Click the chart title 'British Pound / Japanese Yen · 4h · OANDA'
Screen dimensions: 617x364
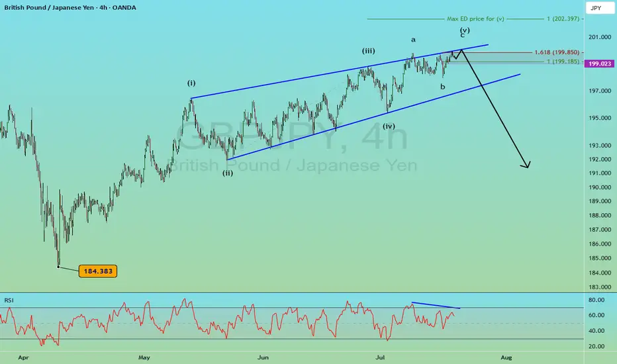tap(70, 7)
